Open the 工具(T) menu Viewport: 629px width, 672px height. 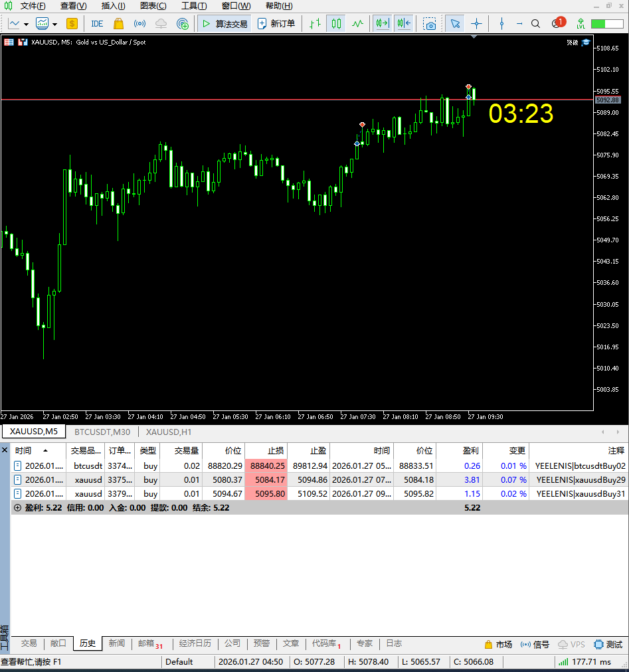(x=194, y=6)
